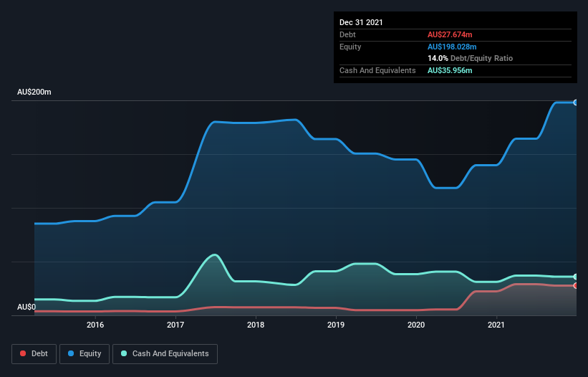
Task: Click the 2020 x-axis label
Action: click(x=416, y=325)
